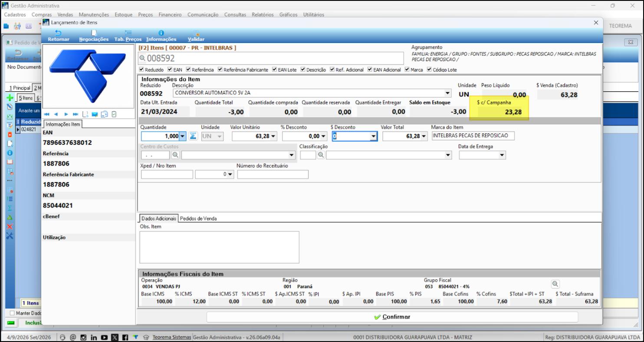Click the clipboard checkmark icon under image

[x=114, y=114]
